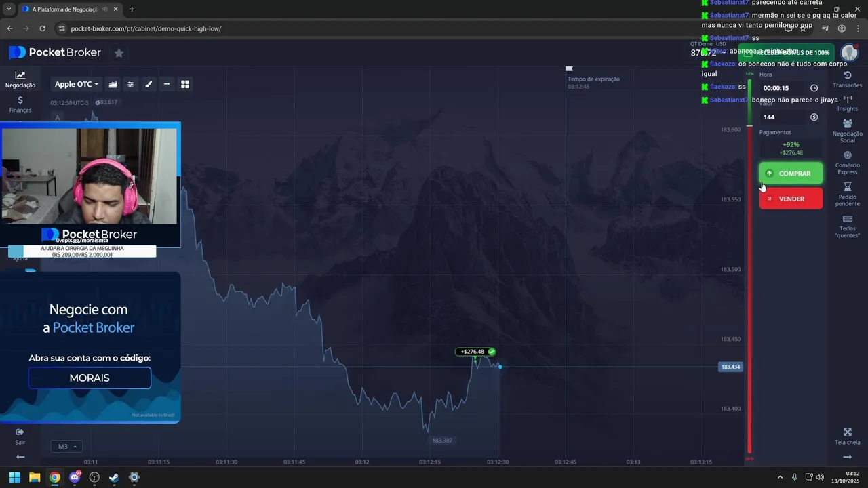Show hidden system tray icons
868x488 pixels.
(x=780, y=477)
